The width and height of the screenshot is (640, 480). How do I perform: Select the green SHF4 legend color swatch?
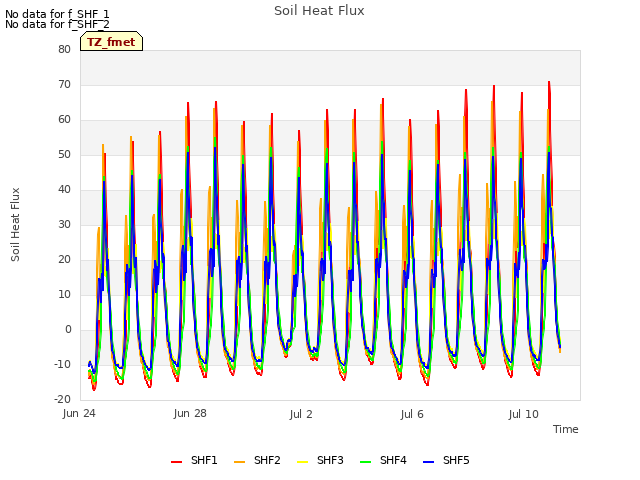(365, 462)
